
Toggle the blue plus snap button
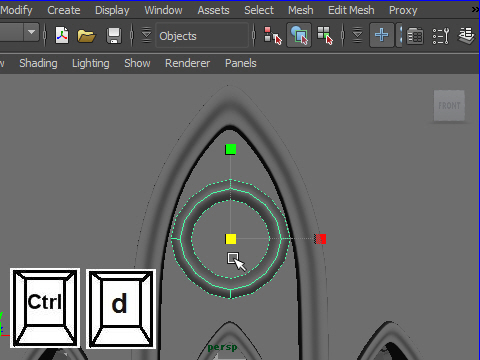coord(382,35)
